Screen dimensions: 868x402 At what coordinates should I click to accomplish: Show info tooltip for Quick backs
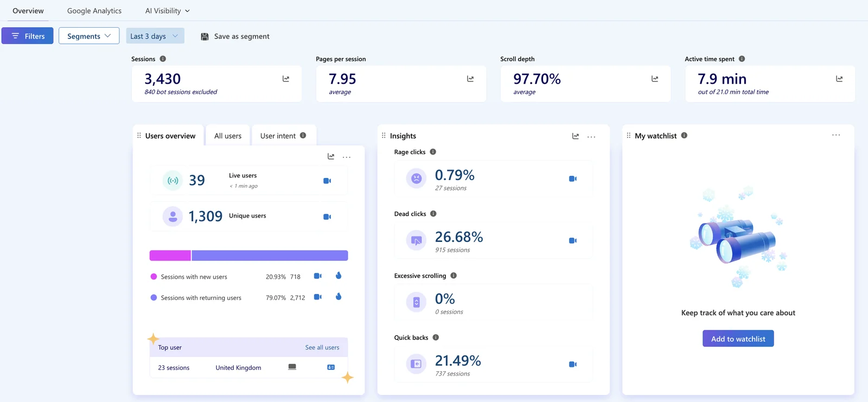coord(436,337)
